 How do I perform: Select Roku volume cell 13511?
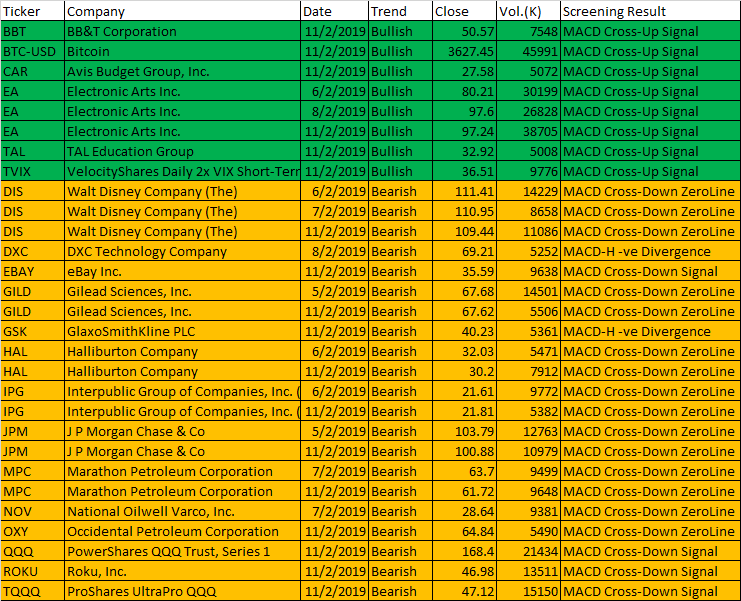529,571
